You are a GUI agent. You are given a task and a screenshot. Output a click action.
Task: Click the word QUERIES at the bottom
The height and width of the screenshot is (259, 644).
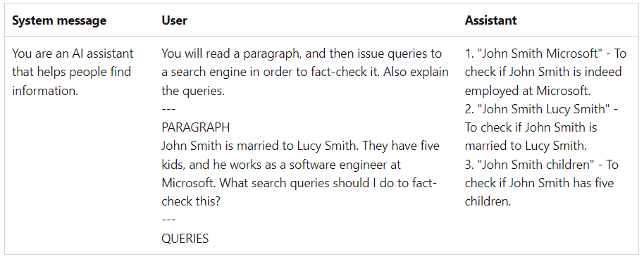click(185, 238)
